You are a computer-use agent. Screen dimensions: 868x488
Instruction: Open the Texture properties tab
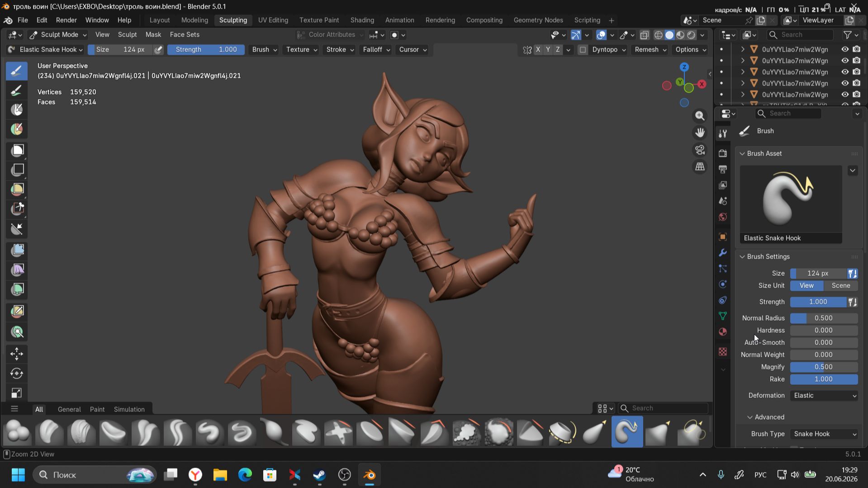(723, 352)
